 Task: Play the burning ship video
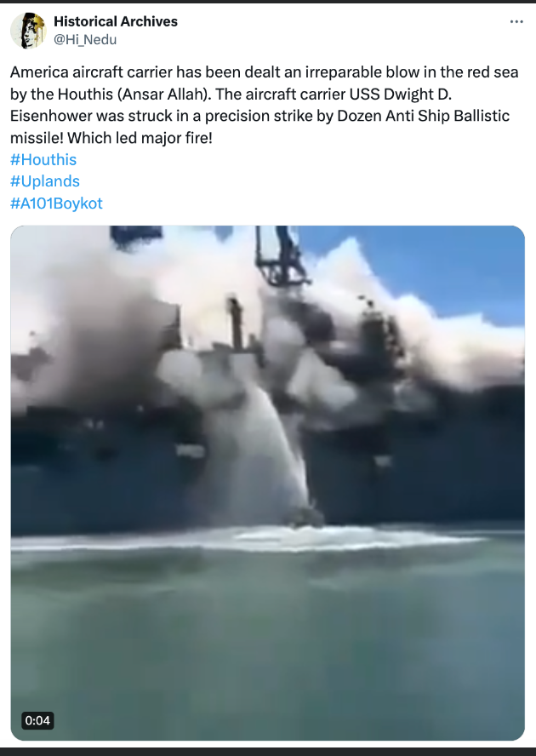click(267, 483)
